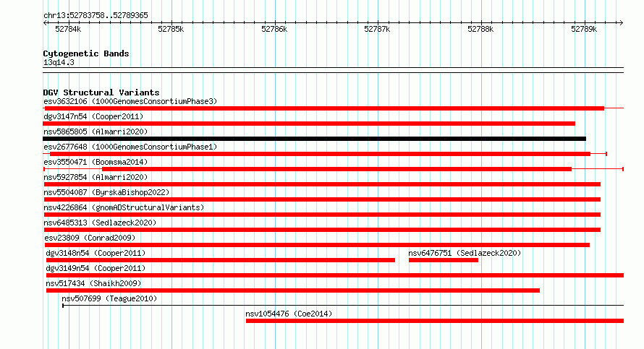
Task: Click the dgv3148n54 red variant bar
Action: point(221,260)
